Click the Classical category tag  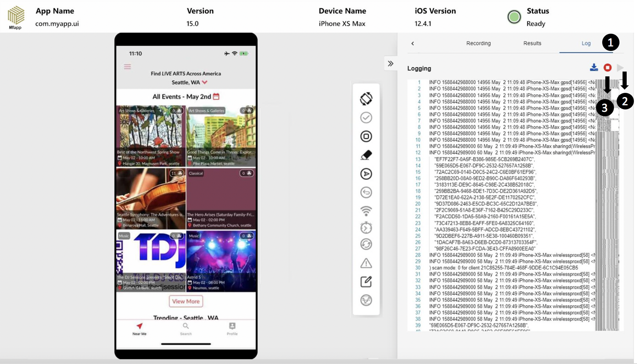click(196, 173)
